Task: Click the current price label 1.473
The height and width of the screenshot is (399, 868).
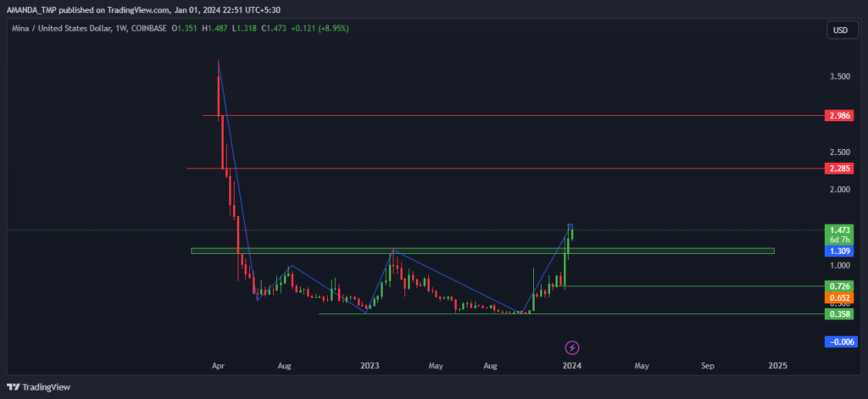Action: click(x=838, y=230)
